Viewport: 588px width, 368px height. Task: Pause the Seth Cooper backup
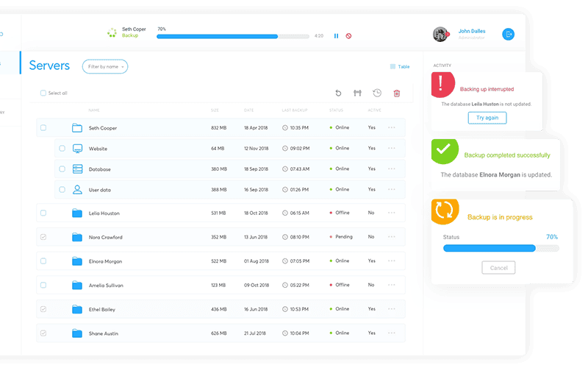coord(337,35)
